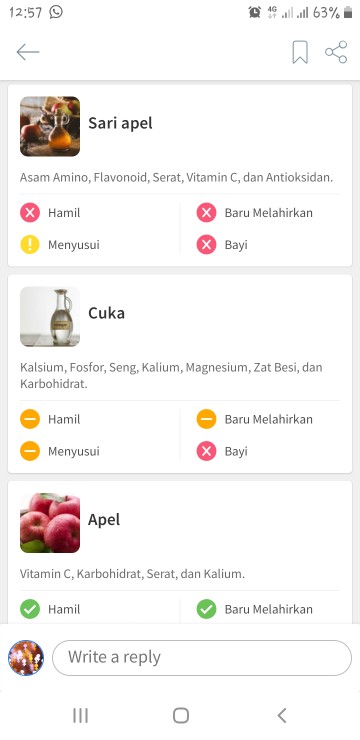The width and height of the screenshot is (360, 740).
Task: Tap the user avatar beside reply box
Action: pyautogui.click(x=26, y=658)
